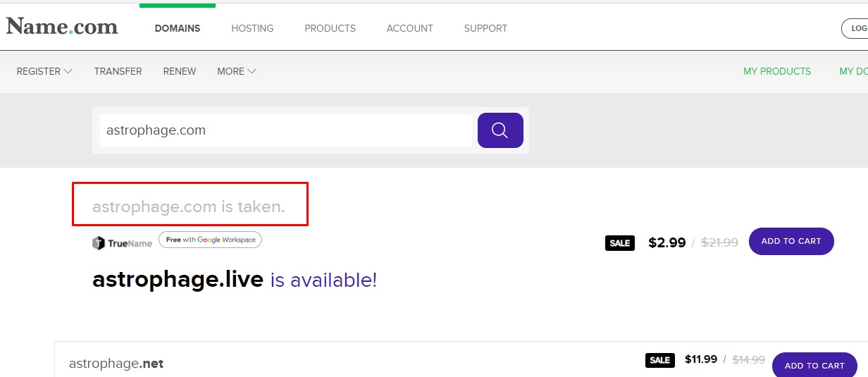
Task: Open the MY PRODUCTS link
Action: (777, 71)
